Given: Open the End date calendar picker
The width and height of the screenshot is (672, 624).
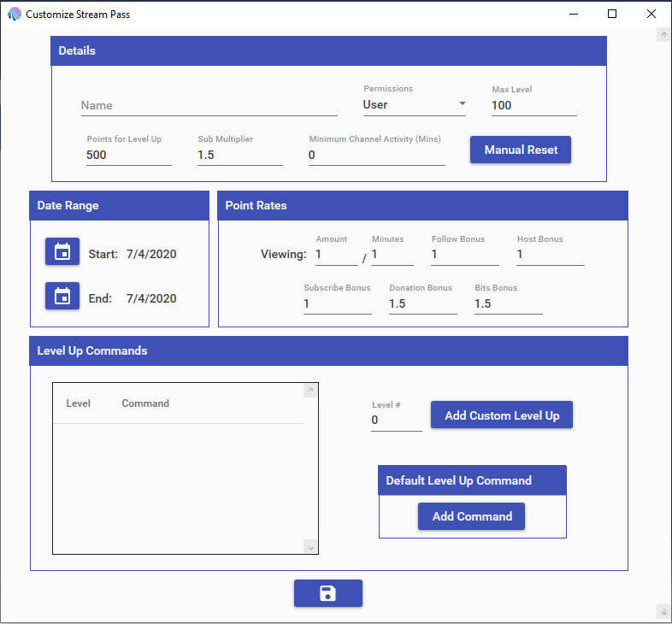Looking at the screenshot, I should [x=62, y=297].
